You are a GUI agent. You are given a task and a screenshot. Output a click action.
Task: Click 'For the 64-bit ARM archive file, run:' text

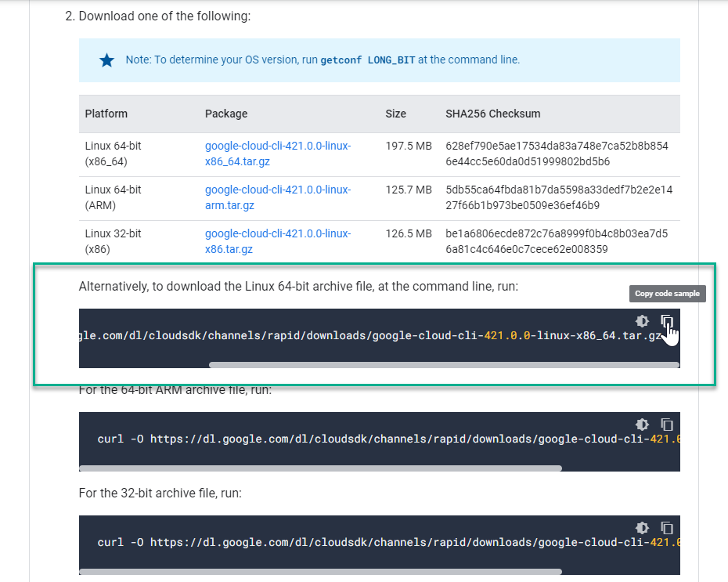(x=175, y=390)
